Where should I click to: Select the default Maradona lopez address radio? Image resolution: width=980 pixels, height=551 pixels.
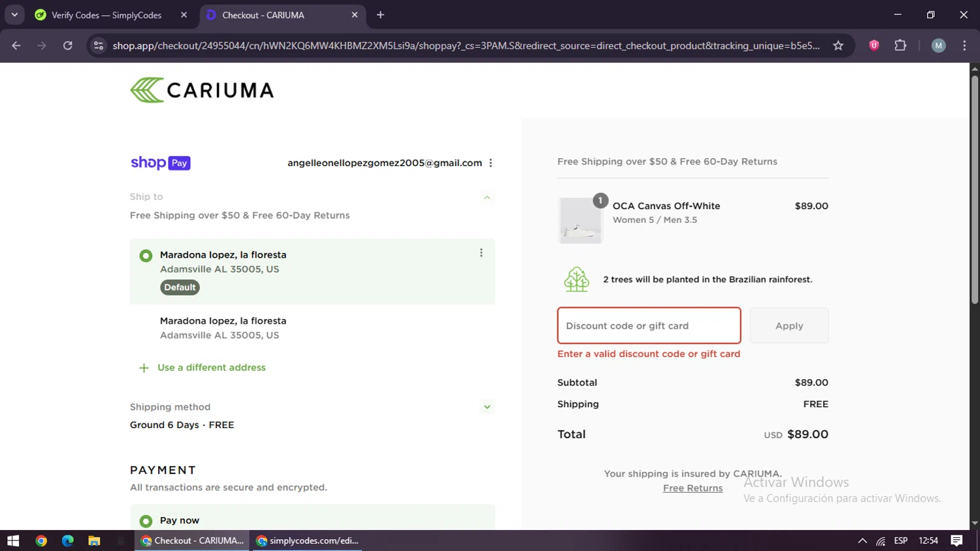tap(146, 256)
